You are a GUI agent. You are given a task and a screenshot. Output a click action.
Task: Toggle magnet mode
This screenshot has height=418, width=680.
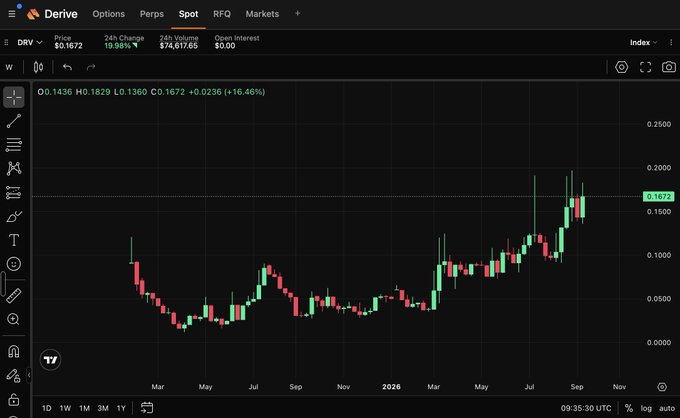(x=14, y=351)
